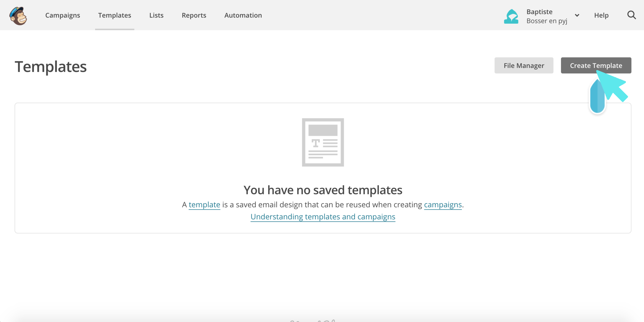The image size is (644, 322).
Task: Click the Templates page heading
Action: pyautogui.click(x=51, y=67)
